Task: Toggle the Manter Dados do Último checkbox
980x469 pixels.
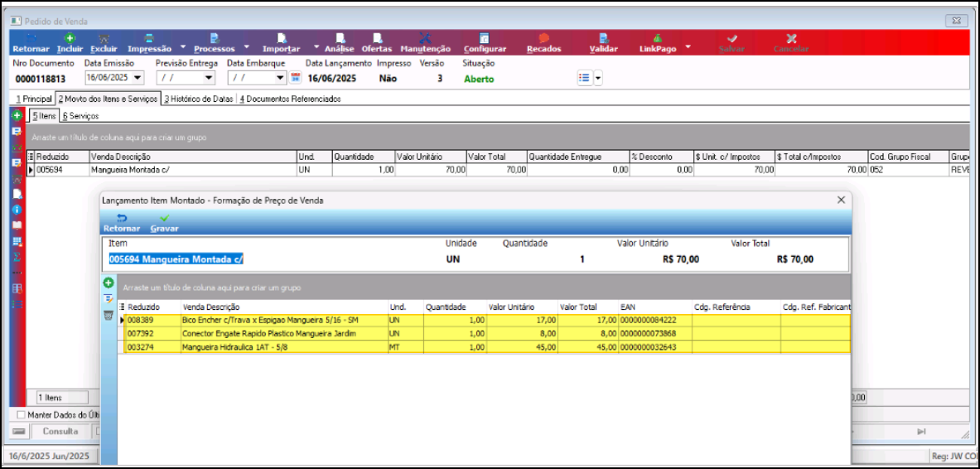Action: click(x=22, y=414)
